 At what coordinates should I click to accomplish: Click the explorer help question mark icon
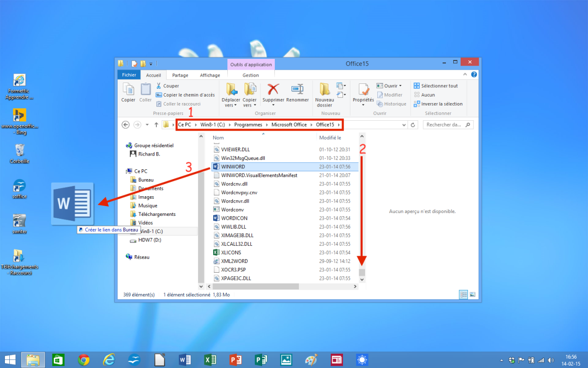[x=474, y=75]
